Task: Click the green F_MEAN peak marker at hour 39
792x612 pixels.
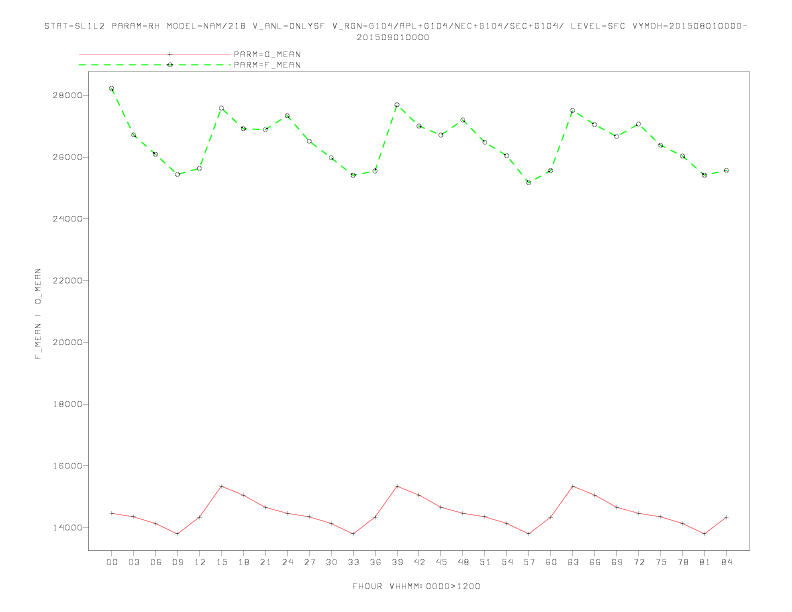Action: pos(397,105)
